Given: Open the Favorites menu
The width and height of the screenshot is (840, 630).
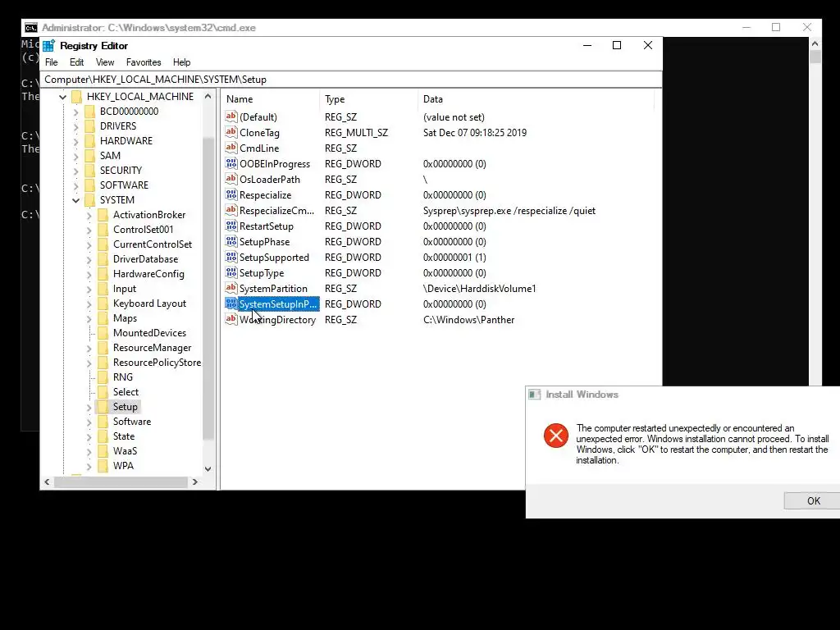Looking at the screenshot, I should click(144, 62).
